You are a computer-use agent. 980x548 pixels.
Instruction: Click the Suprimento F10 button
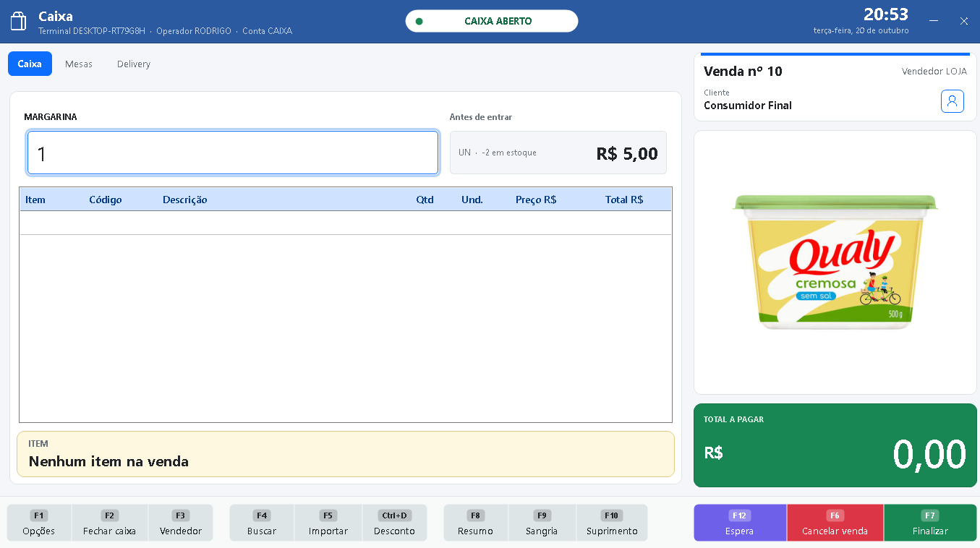point(612,523)
